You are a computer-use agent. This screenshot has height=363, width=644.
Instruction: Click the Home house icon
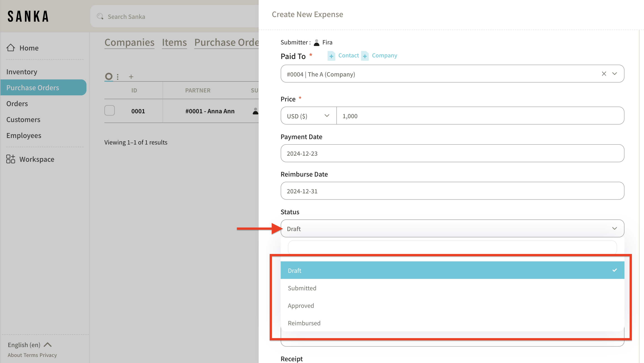[11, 48]
